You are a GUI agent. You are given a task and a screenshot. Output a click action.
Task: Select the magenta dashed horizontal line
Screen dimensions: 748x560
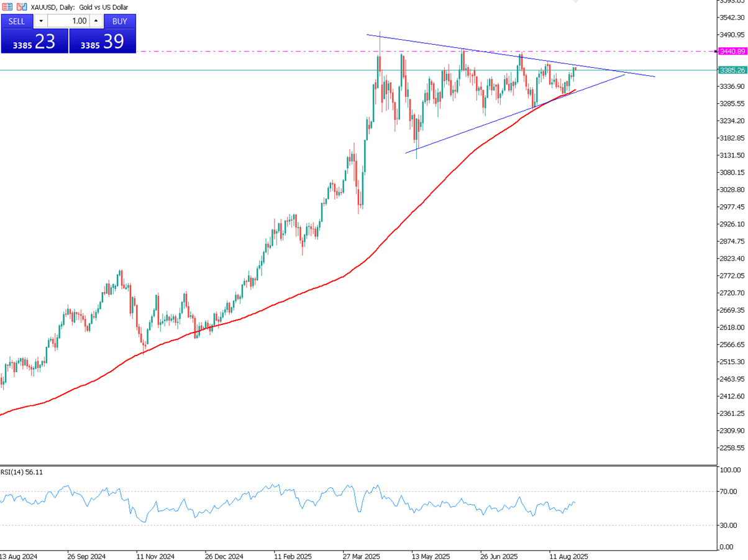(186, 52)
